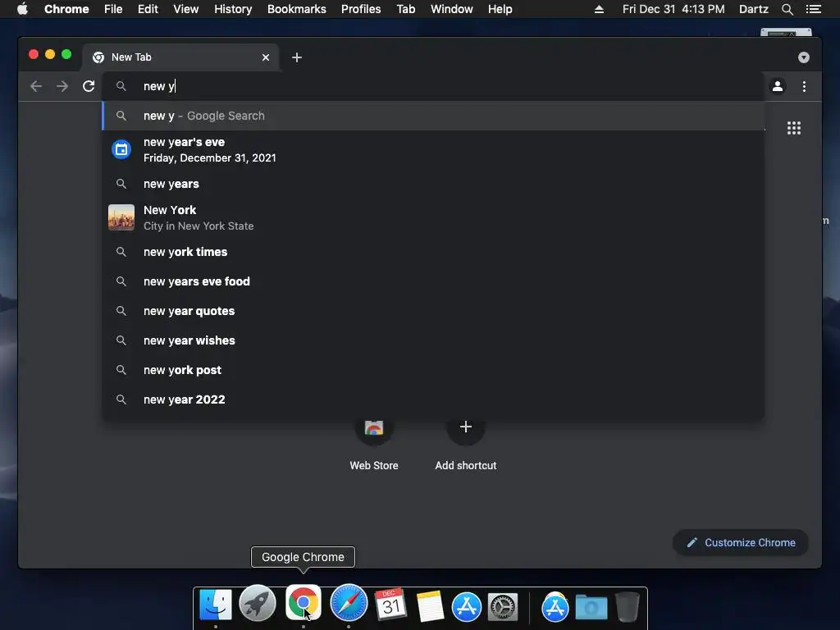Open the tab search dropdown arrow
The width and height of the screenshot is (840, 630).
(804, 57)
